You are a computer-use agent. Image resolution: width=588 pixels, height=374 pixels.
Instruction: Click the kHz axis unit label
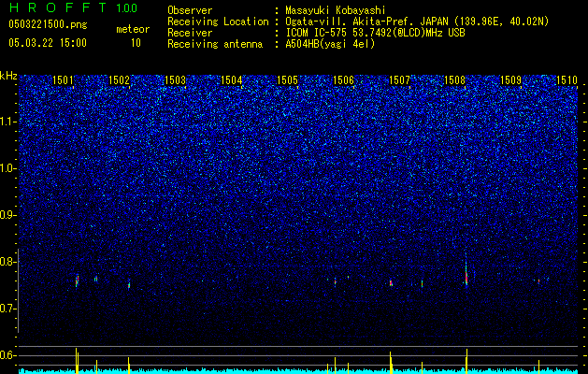click(8, 76)
